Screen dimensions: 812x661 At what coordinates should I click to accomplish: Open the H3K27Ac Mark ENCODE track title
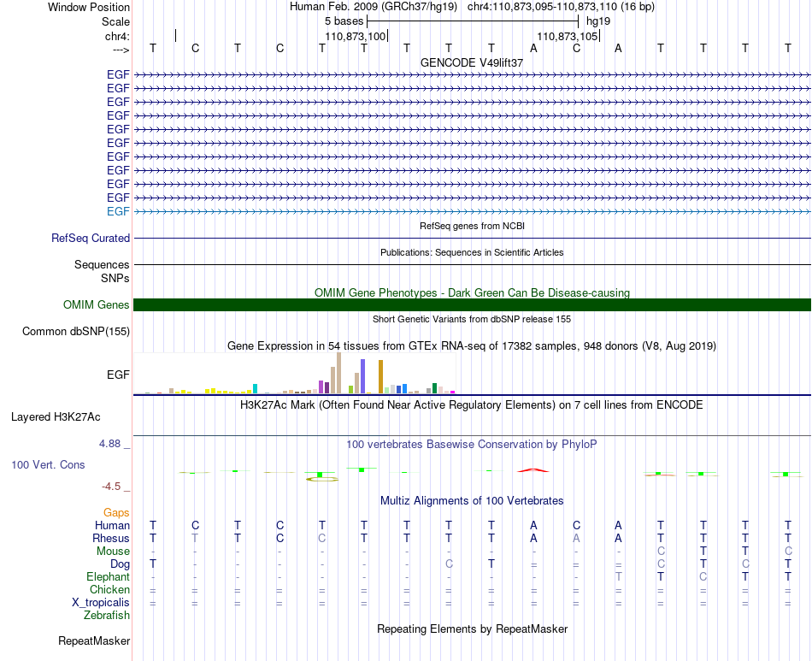tap(472, 405)
